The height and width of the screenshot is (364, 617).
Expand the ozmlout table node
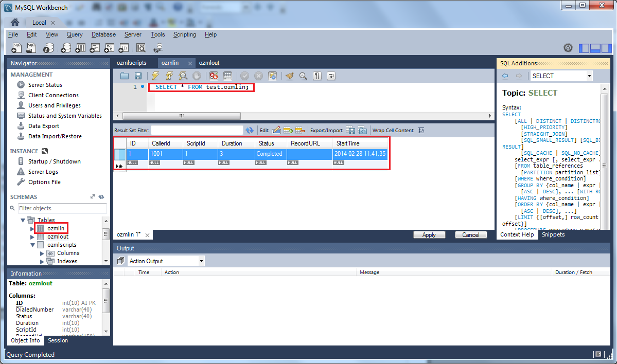pos(32,237)
